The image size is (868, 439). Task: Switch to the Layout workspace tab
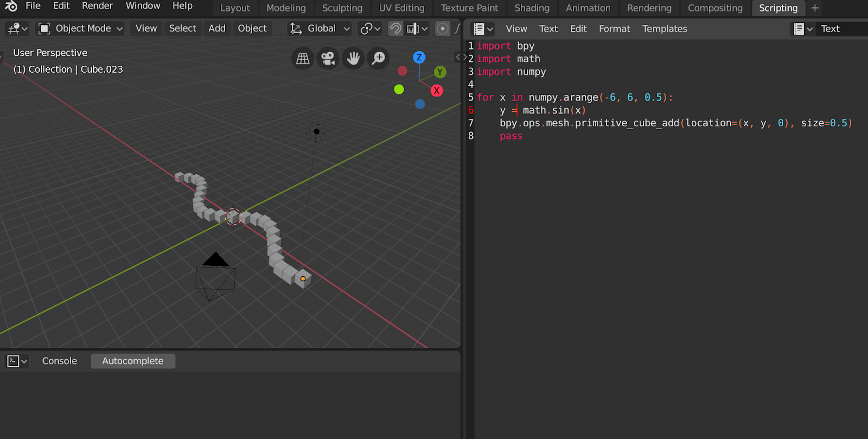(235, 8)
